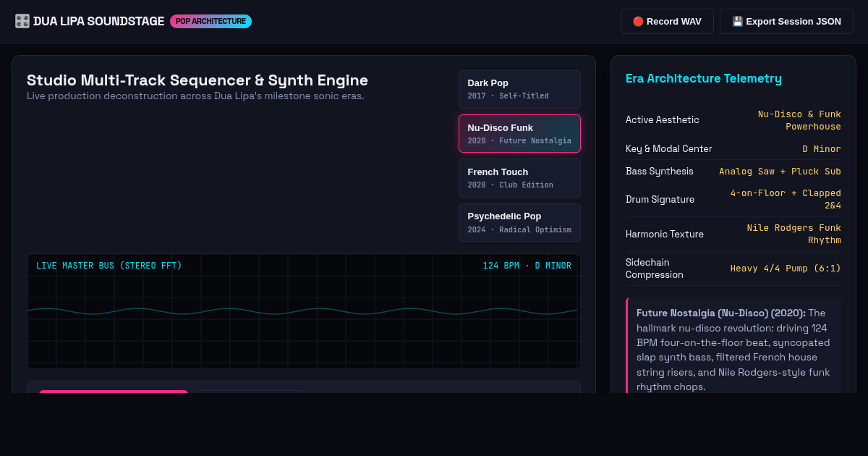Click the mixer knobs logo icon

[22, 21]
